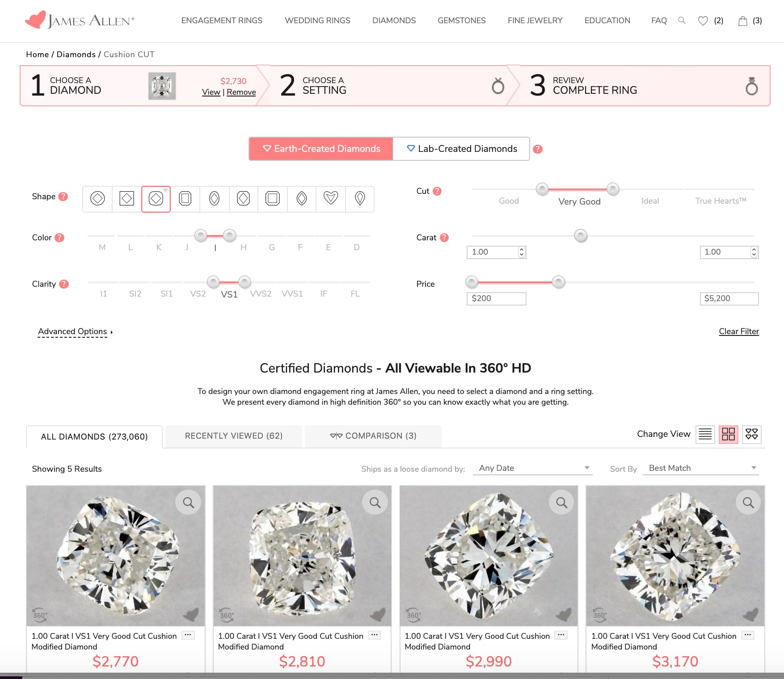
Task: Switch to list view layout
Action: pos(705,434)
